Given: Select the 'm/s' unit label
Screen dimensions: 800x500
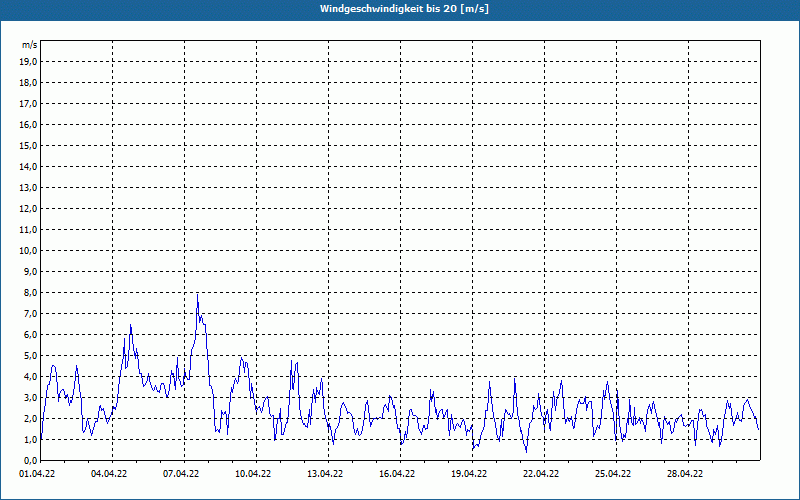Looking at the screenshot, I should [x=30, y=45].
